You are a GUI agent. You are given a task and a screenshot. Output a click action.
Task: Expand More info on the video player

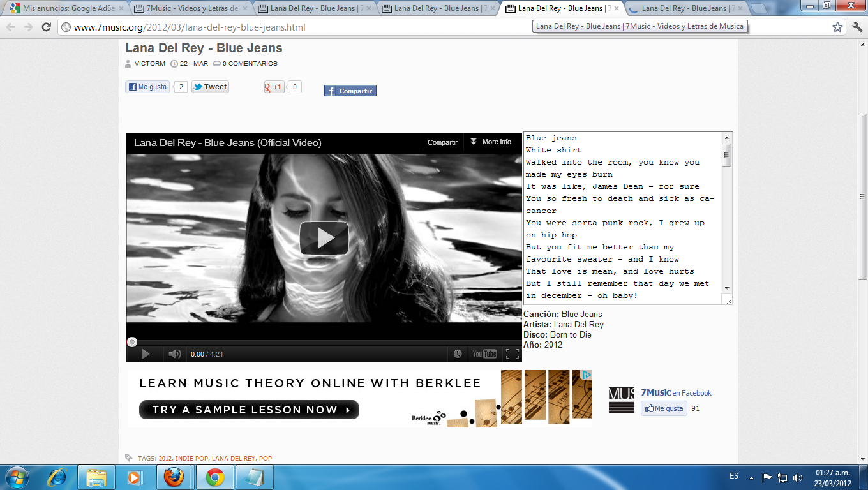(491, 142)
